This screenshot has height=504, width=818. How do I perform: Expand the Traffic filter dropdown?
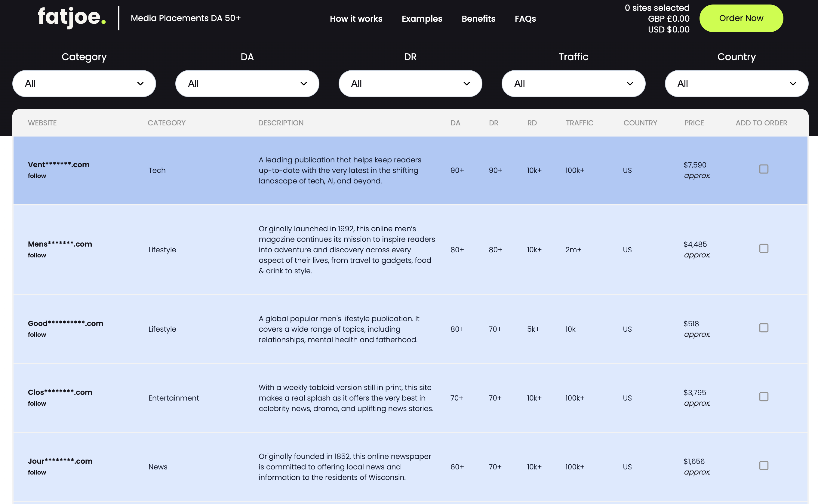[x=573, y=83]
